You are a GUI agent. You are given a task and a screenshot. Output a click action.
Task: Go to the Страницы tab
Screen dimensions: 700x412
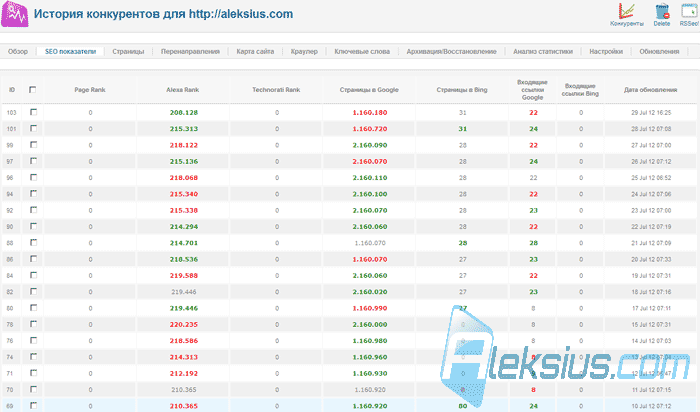128,51
